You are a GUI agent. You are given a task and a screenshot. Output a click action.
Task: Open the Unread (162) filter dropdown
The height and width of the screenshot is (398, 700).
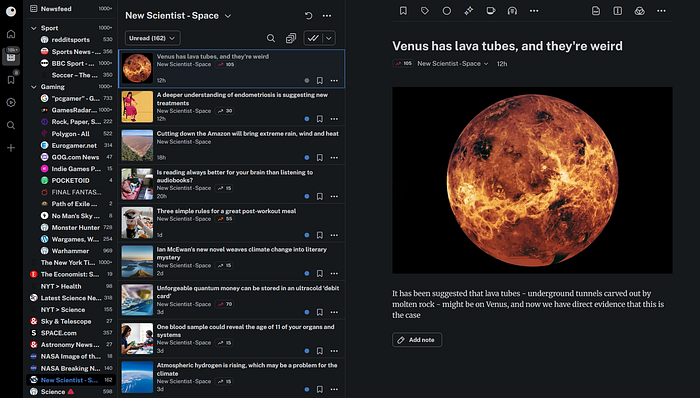153,38
